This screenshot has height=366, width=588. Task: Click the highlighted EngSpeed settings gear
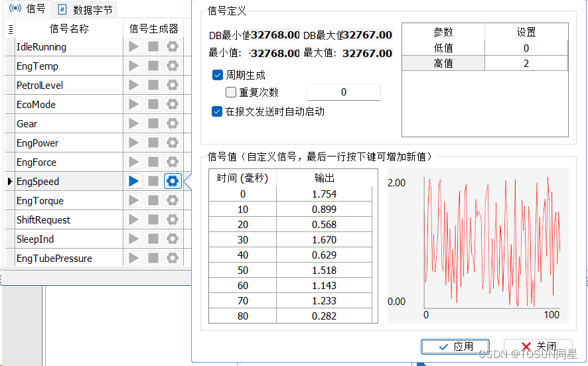pos(173,181)
